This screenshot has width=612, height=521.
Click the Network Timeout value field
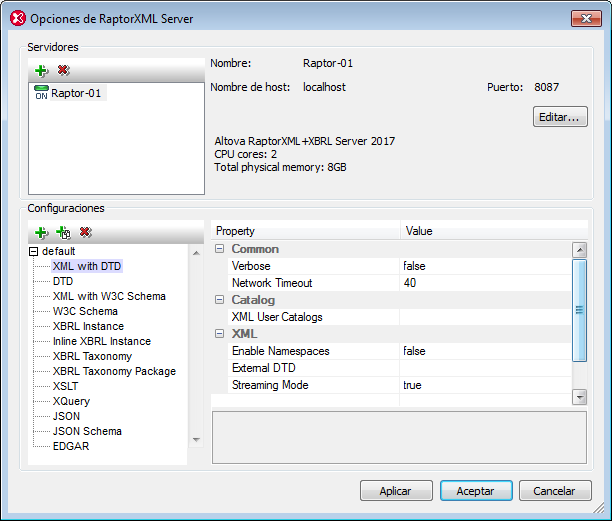click(484, 283)
